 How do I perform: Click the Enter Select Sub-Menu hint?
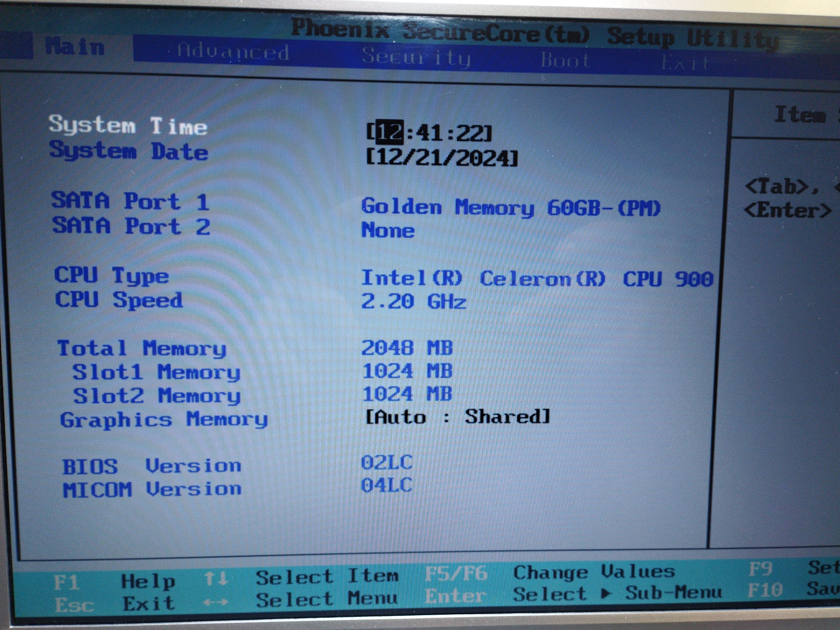pyautogui.click(x=574, y=595)
